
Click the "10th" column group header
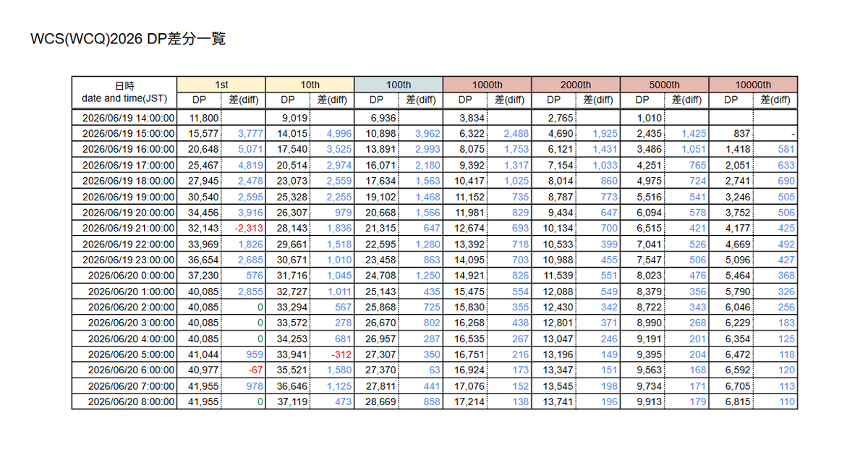pos(310,85)
